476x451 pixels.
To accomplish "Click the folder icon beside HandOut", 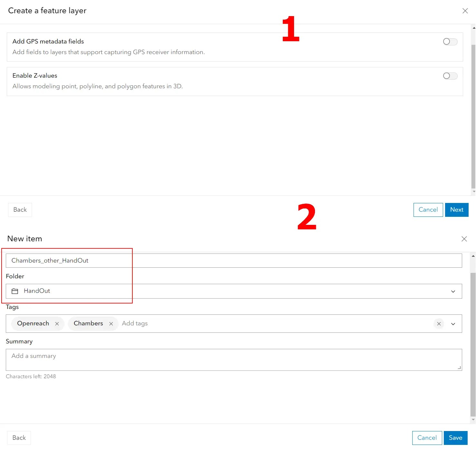I will point(15,291).
